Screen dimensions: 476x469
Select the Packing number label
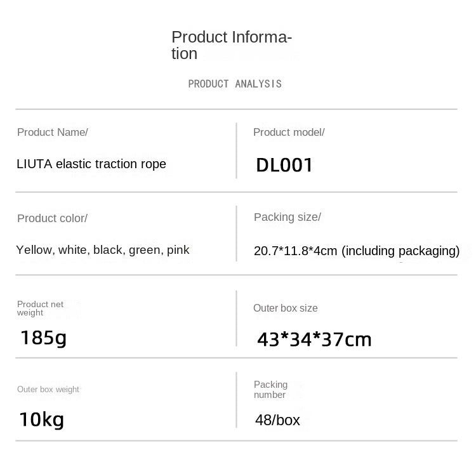click(270, 390)
